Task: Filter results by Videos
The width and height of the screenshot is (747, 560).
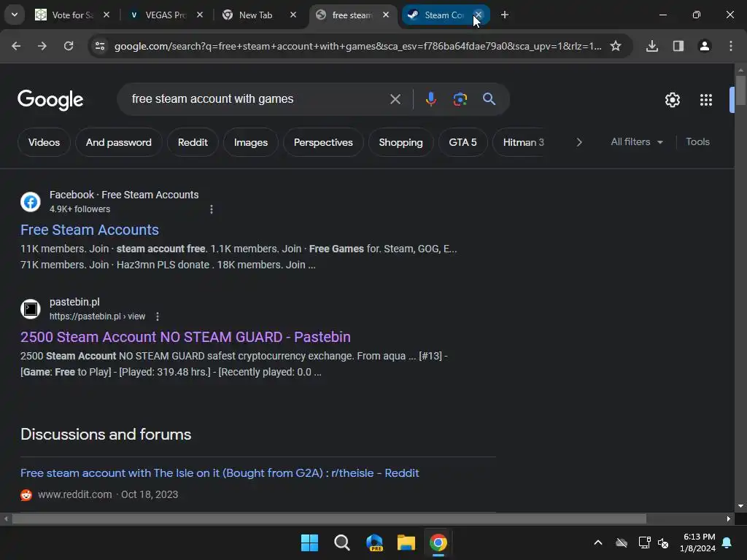Action: pyautogui.click(x=44, y=142)
